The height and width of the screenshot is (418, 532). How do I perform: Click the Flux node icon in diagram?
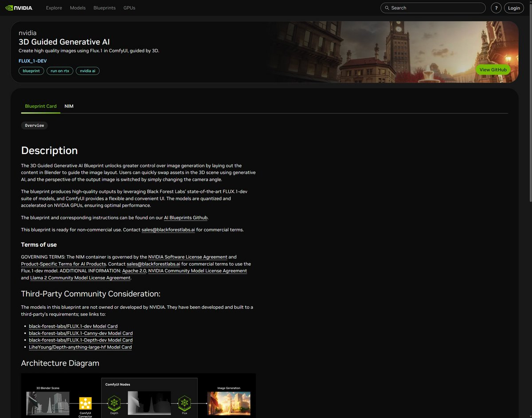click(x=184, y=403)
